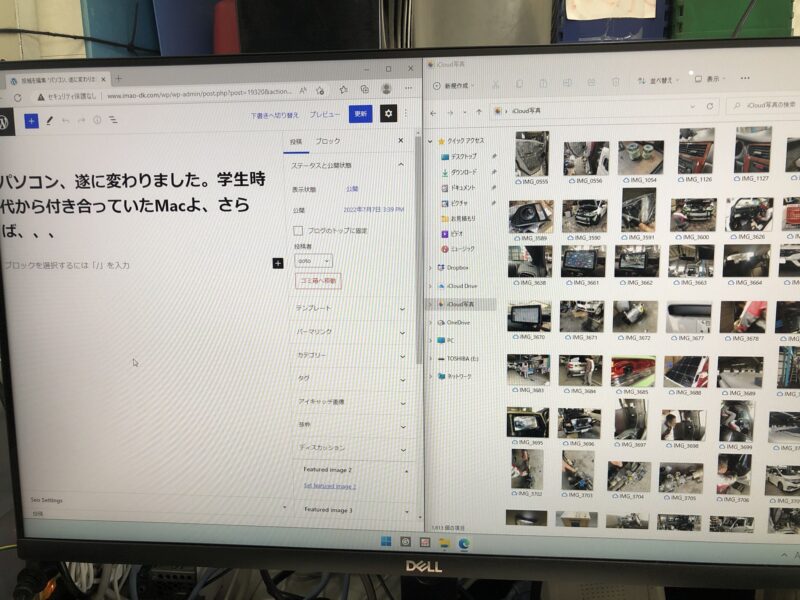Open the Windows Start menu

pyautogui.click(x=386, y=541)
